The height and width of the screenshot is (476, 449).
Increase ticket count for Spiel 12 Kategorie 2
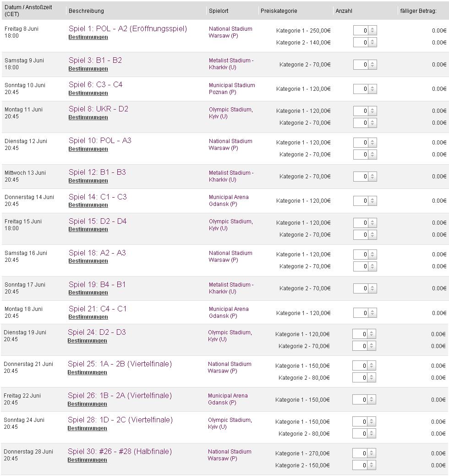[372, 174]
